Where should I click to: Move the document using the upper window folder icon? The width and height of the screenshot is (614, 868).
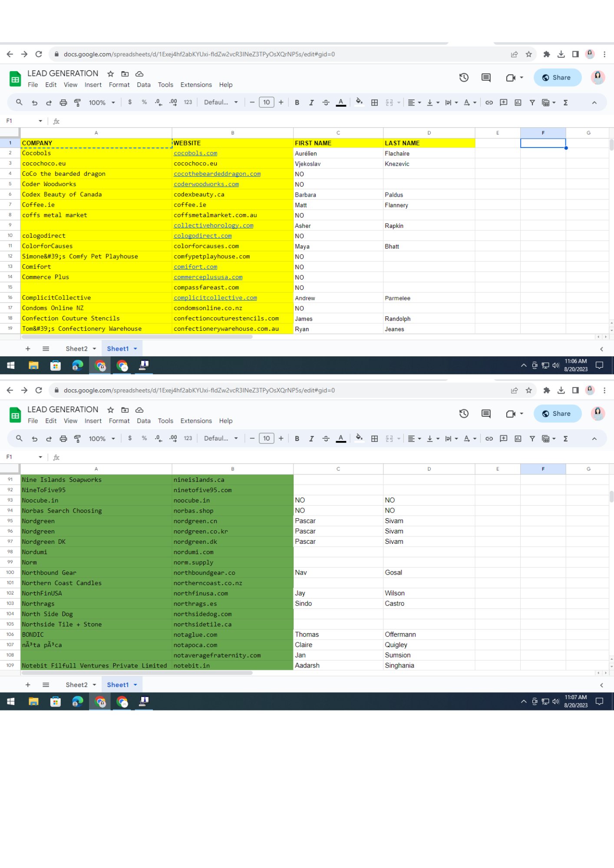point(125,74)
